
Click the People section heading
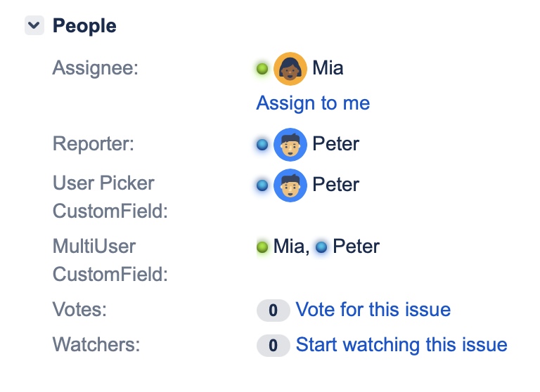(84, 26)
